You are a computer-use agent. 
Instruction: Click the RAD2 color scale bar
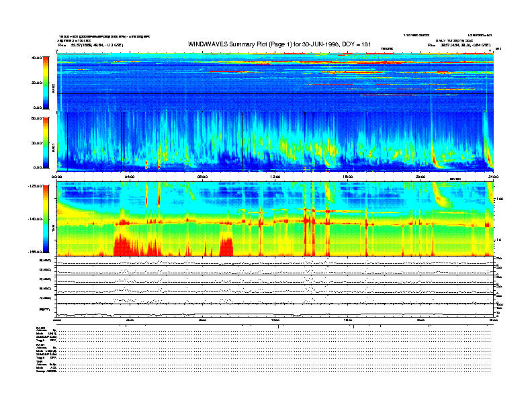click(x=46, y=83)
